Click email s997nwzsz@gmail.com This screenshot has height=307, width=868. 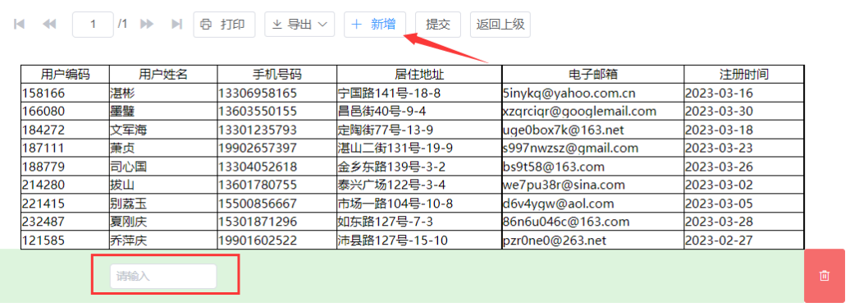click(x=593, y=148)
